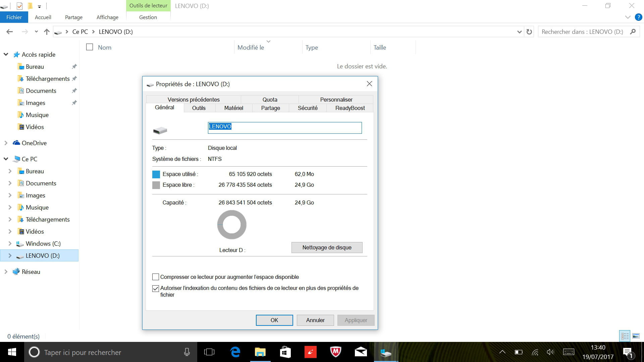Viewport: 644px width, 362px height.
Task: Open Microsoft Store from taskbar
Action: 285,352
